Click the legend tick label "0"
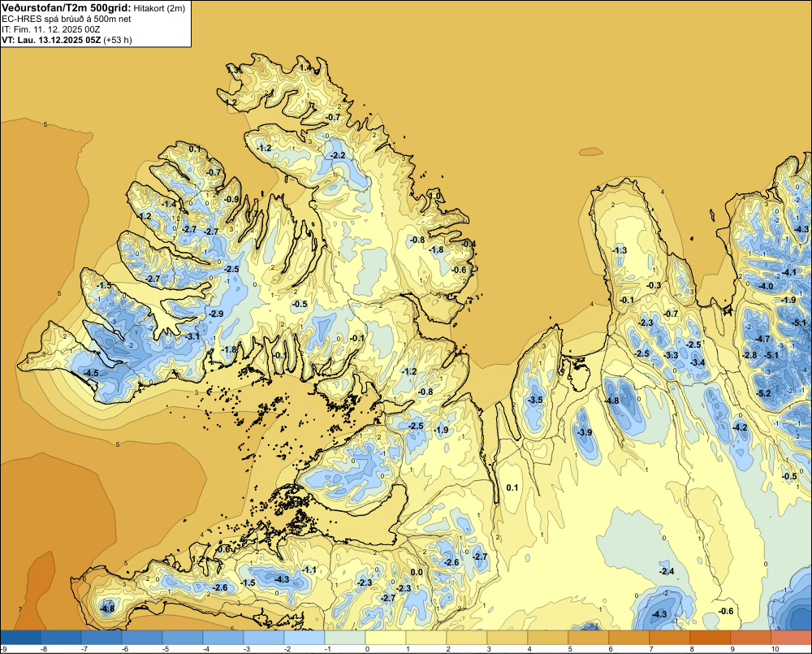 coord(367,649)
